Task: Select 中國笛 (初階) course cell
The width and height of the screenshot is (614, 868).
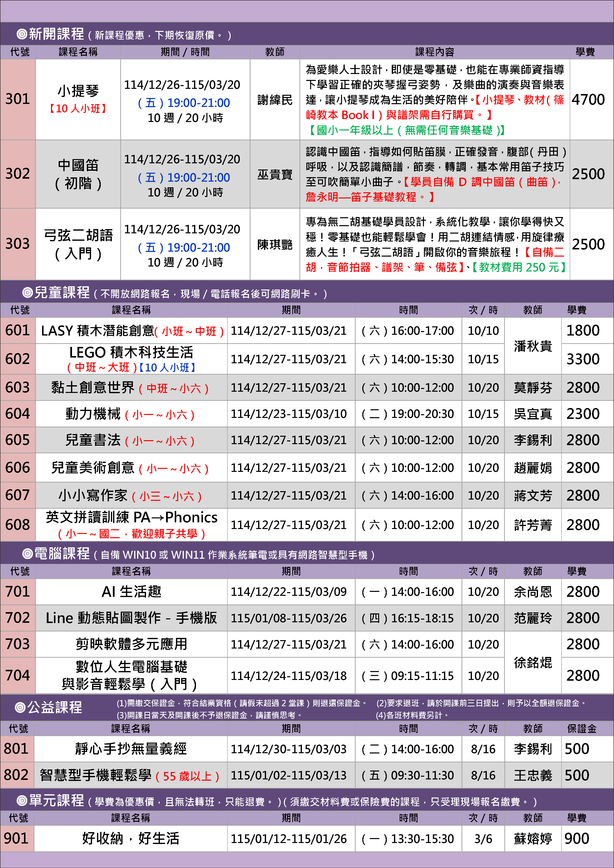Action: [x=78, y=174]
